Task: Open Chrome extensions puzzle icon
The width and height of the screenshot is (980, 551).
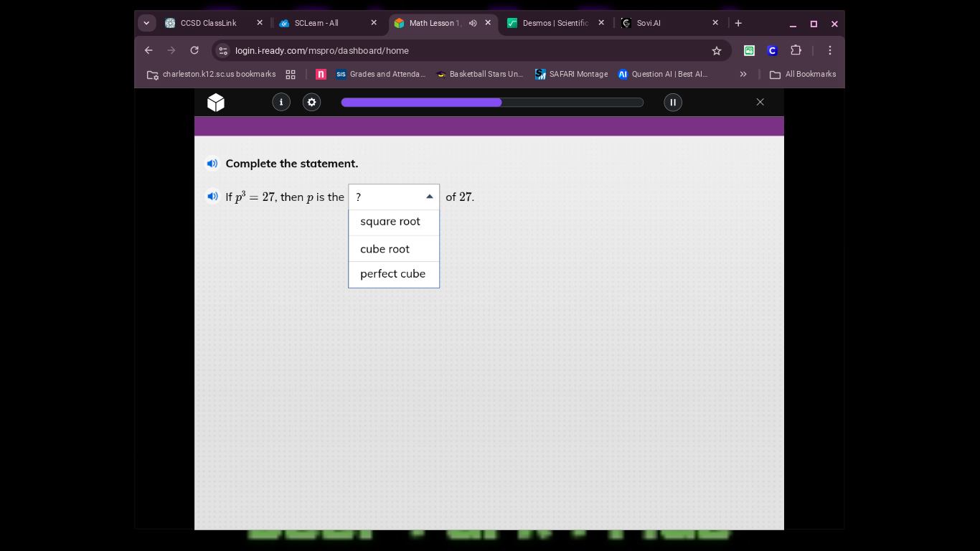Action: (x=796, y=51)
